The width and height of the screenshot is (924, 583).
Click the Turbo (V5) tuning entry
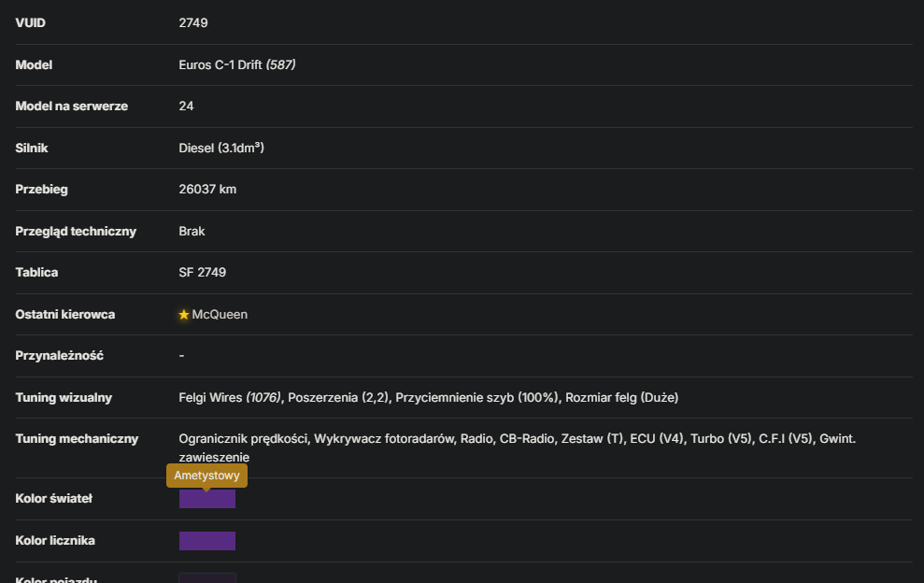click(721, 438)
